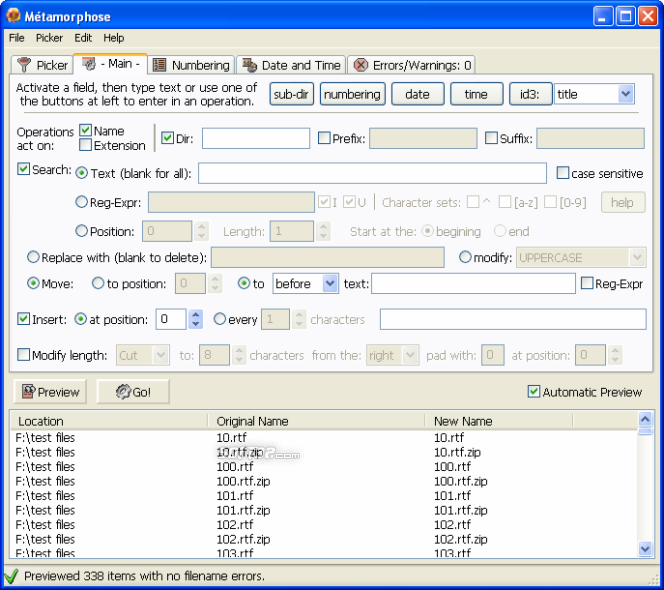The image size is (664, 590).
Task: Enable the Prefix checkbox
Action: tap(324, 138)
